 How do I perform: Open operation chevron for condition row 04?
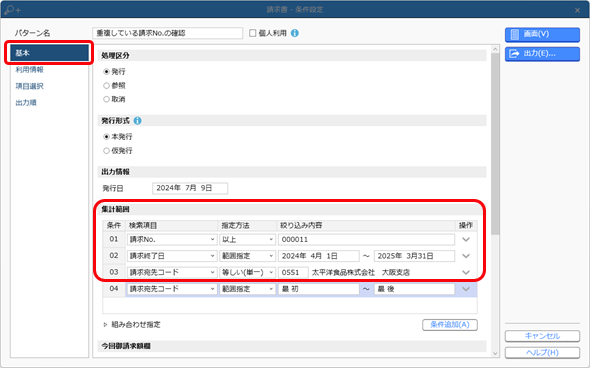coord(466,289)
